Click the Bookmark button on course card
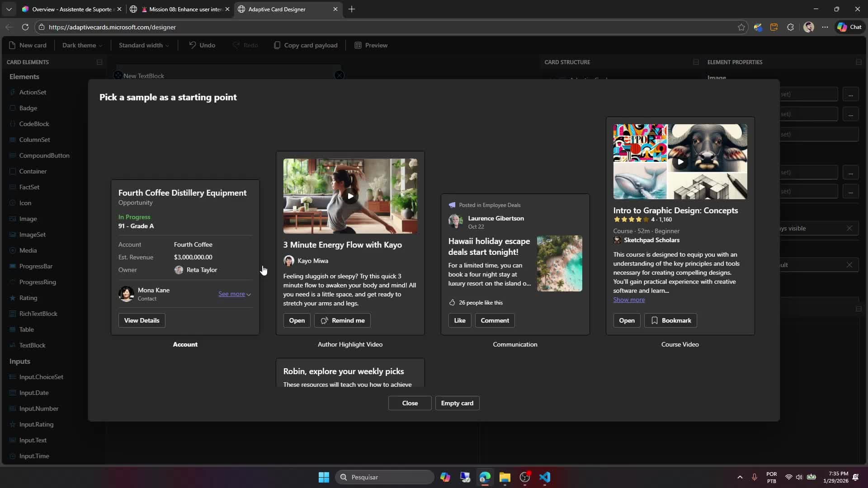Viewport: 868px width, 488px height. coord(670,320)
